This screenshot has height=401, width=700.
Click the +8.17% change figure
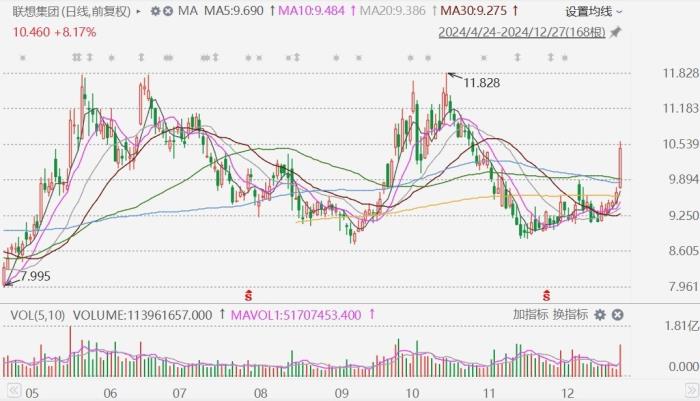(x=75, y=33)
